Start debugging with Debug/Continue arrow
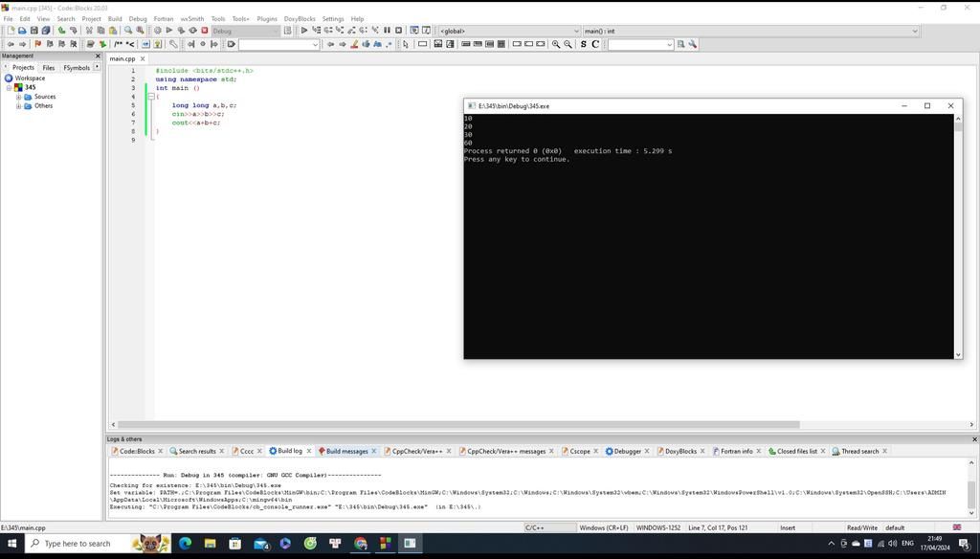Viewport: 980px width, 559px height. coord(304,30)
